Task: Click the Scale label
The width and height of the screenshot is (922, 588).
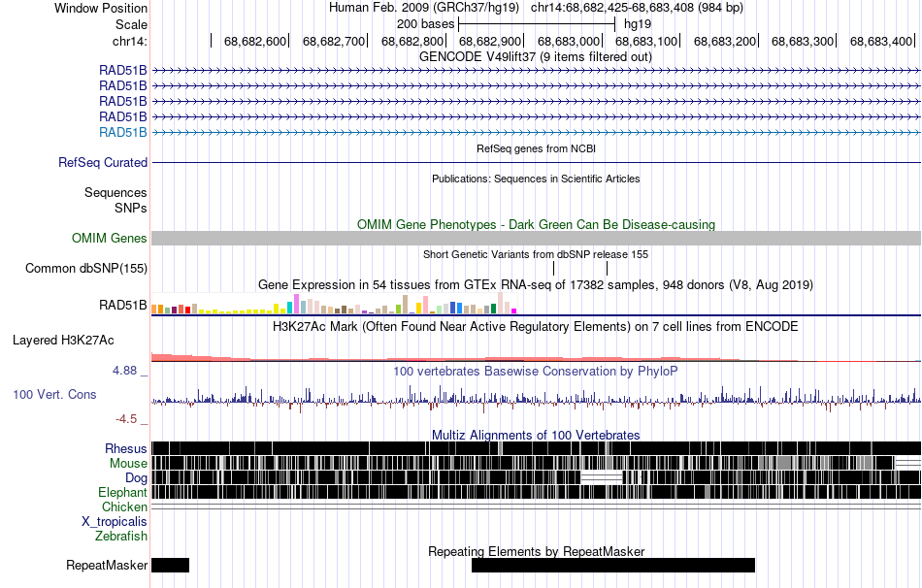Action: tap(131, 24)
